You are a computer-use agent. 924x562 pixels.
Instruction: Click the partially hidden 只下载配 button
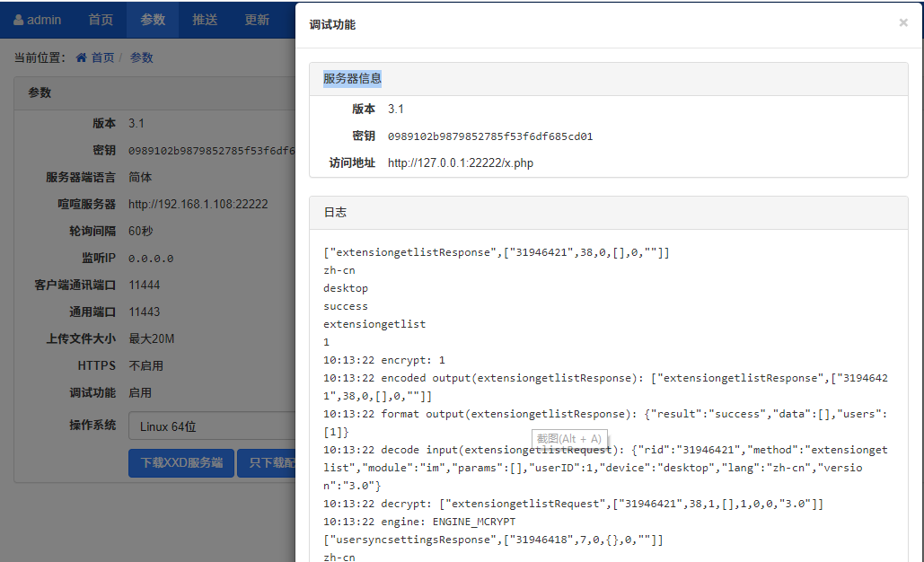(268, 462)
